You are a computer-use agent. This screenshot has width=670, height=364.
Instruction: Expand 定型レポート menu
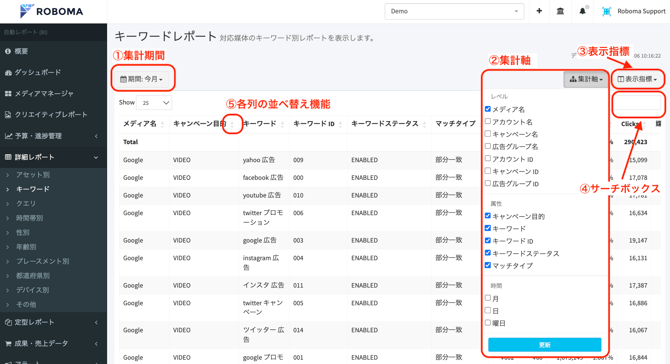[53, 322]
